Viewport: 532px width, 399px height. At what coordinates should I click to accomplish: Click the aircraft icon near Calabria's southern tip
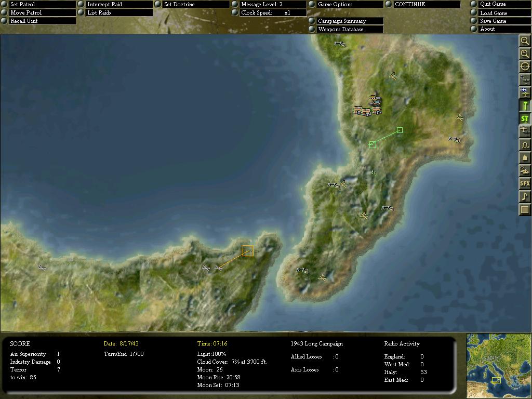point(303,270)
